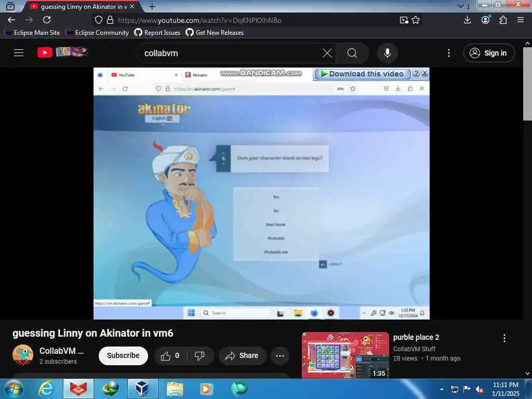
Task: Open the taskbar clock and date
Action: (506, 389)
